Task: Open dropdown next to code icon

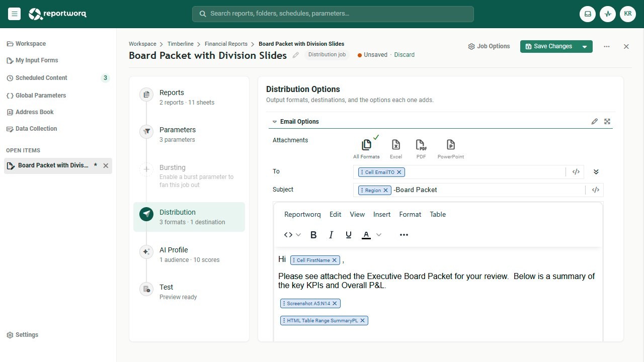Action: coord(298,235)
